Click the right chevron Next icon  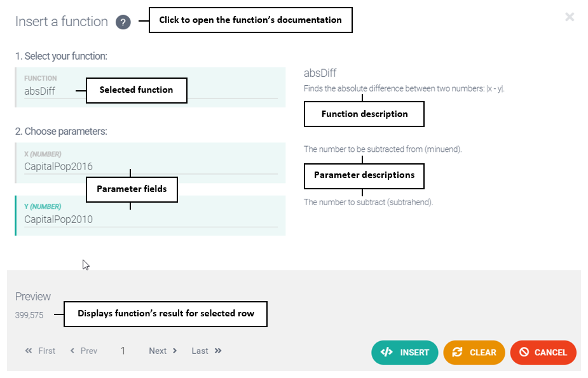(175, 351)
